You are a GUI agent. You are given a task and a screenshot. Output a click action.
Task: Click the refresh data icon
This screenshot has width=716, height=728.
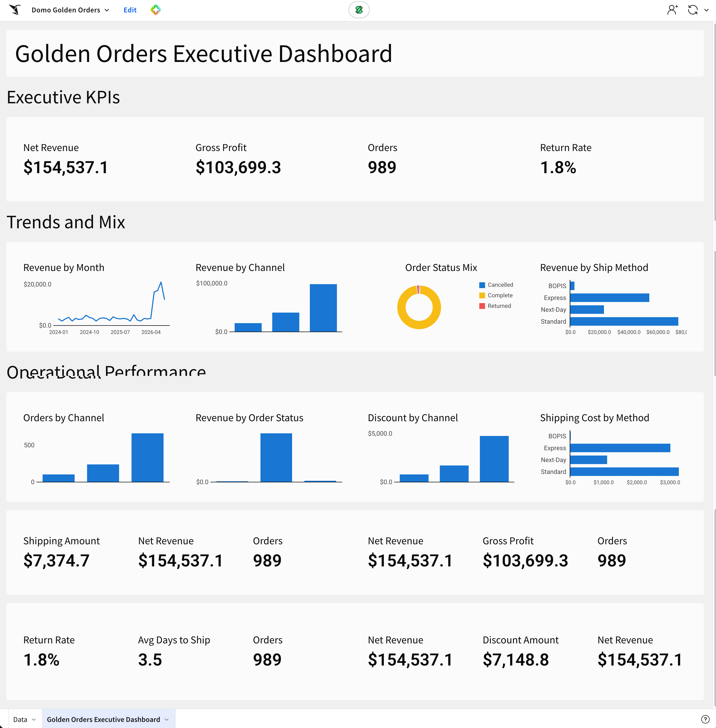pos(692,10)
